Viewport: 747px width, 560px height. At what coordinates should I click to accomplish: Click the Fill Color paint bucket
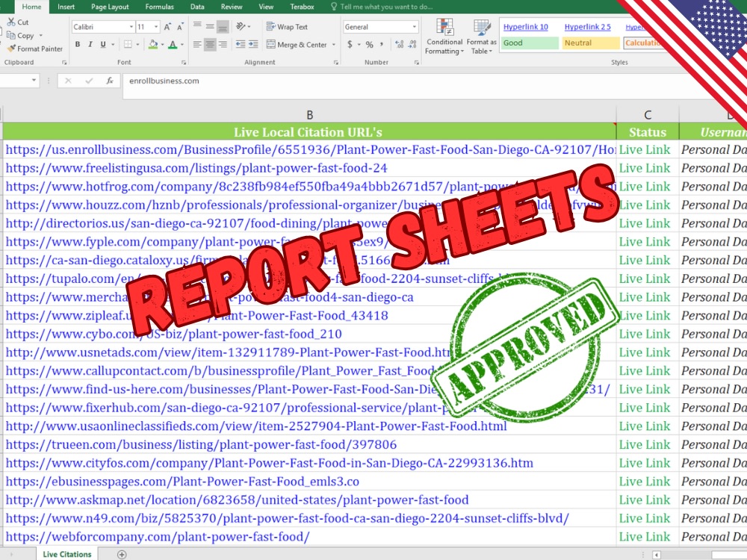152,44
